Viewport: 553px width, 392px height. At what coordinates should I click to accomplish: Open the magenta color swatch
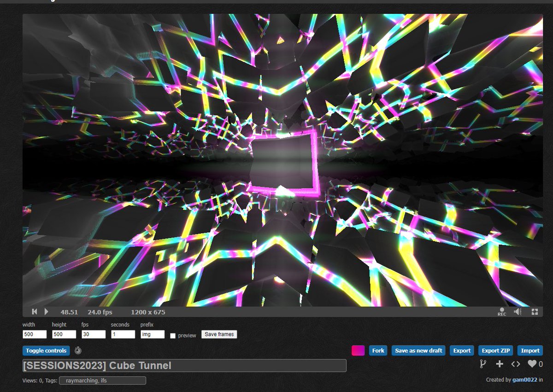pyautogui.click(x=358, y=351)
